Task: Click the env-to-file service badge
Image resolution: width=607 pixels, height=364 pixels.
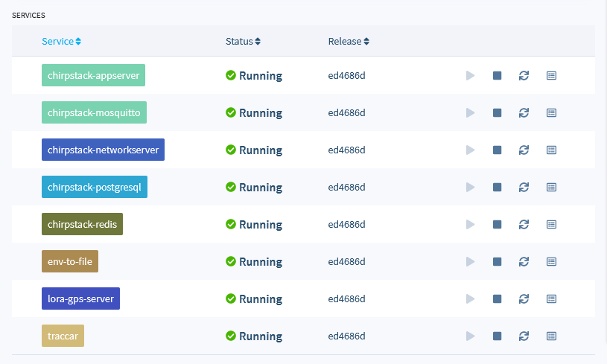Action: (x=70, y=261)
